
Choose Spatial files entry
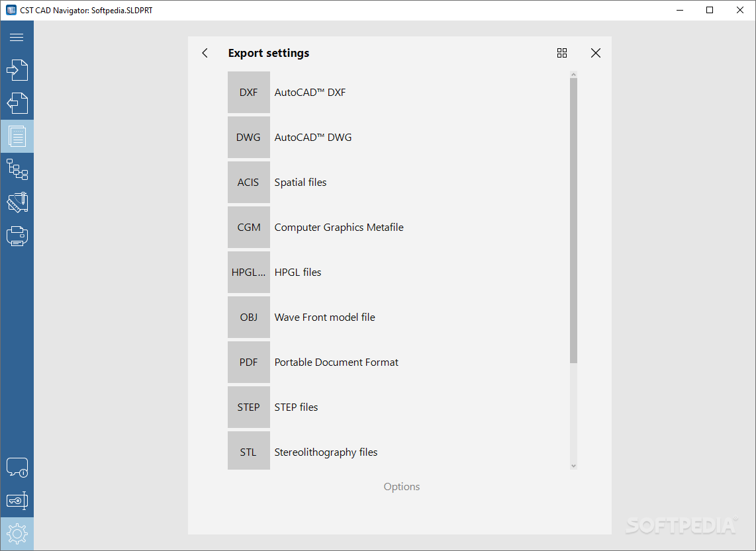(301, 182)
